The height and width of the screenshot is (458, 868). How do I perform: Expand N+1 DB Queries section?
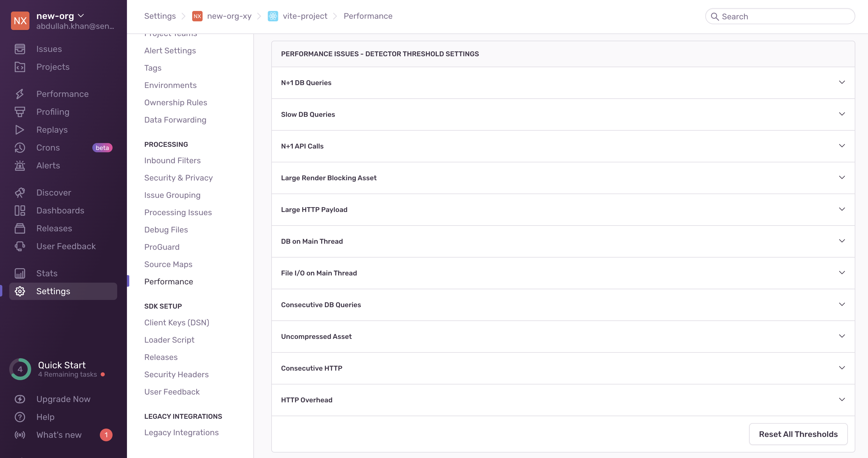pos(841,82)
